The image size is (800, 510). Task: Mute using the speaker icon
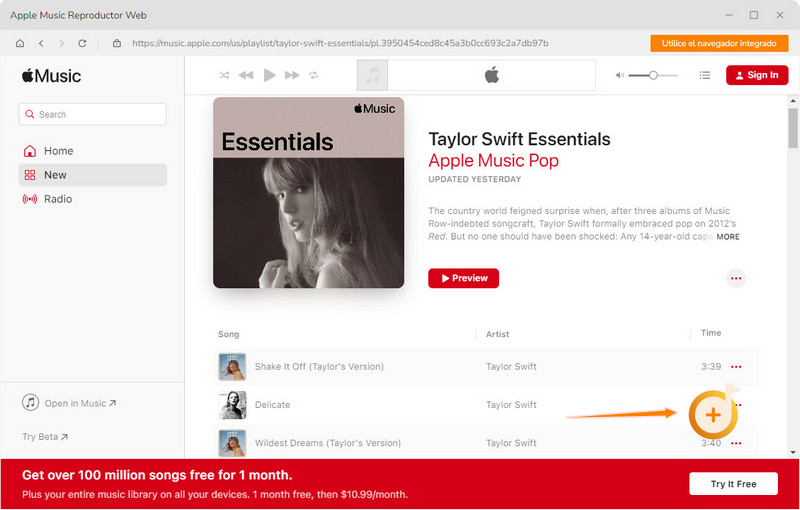(x=619, y=75)
